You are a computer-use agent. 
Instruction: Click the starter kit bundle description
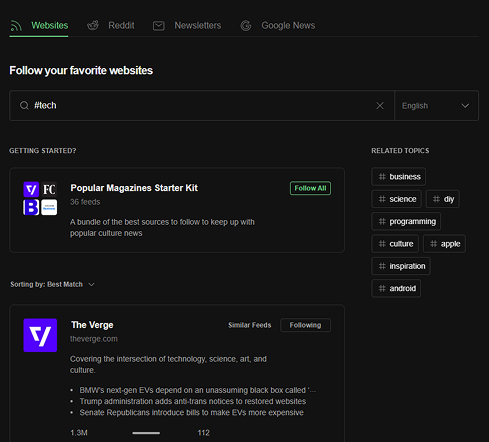coord(162,228)
